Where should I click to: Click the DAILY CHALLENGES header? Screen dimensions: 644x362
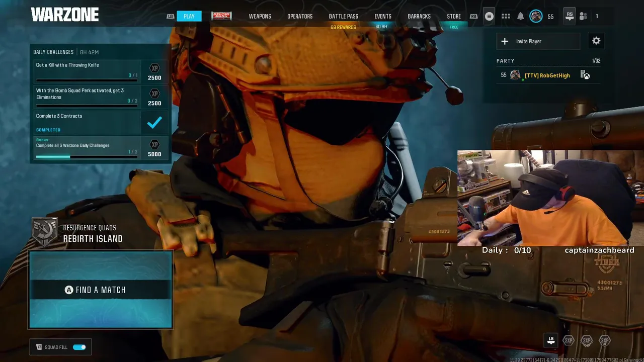[x=53, y=52]
